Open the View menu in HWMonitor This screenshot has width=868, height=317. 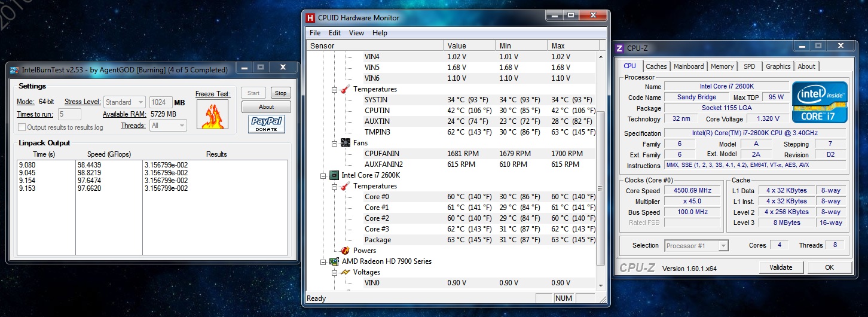click(356, 33)
